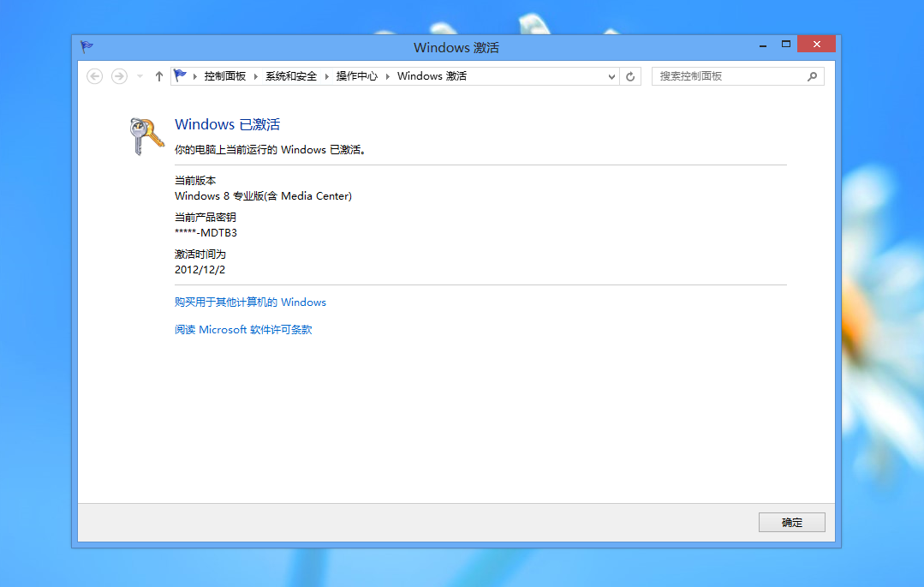Click the 确定 button

tap(792, 523)
